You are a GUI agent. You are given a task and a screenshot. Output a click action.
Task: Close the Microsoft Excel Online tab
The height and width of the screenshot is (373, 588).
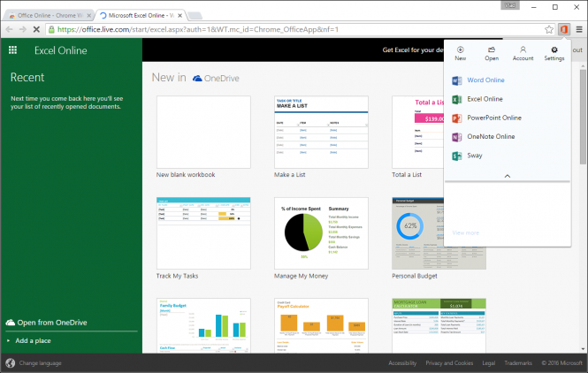pos(180,15)
